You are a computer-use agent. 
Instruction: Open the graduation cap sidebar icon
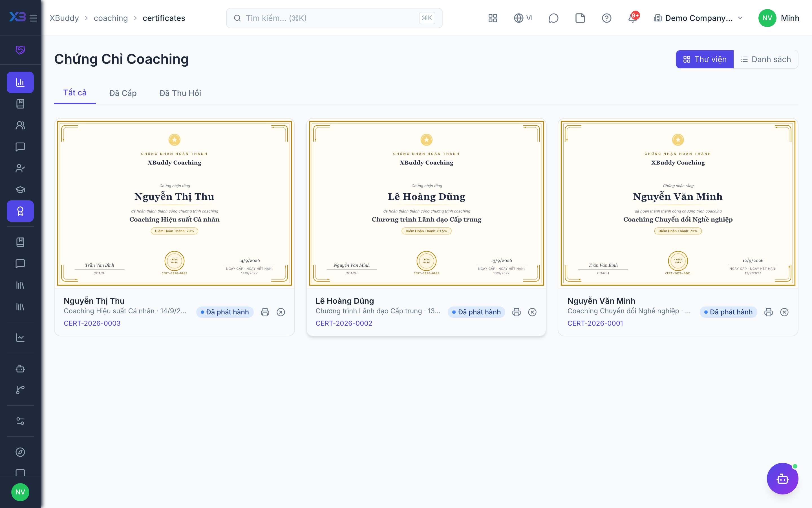click(20, 189)
